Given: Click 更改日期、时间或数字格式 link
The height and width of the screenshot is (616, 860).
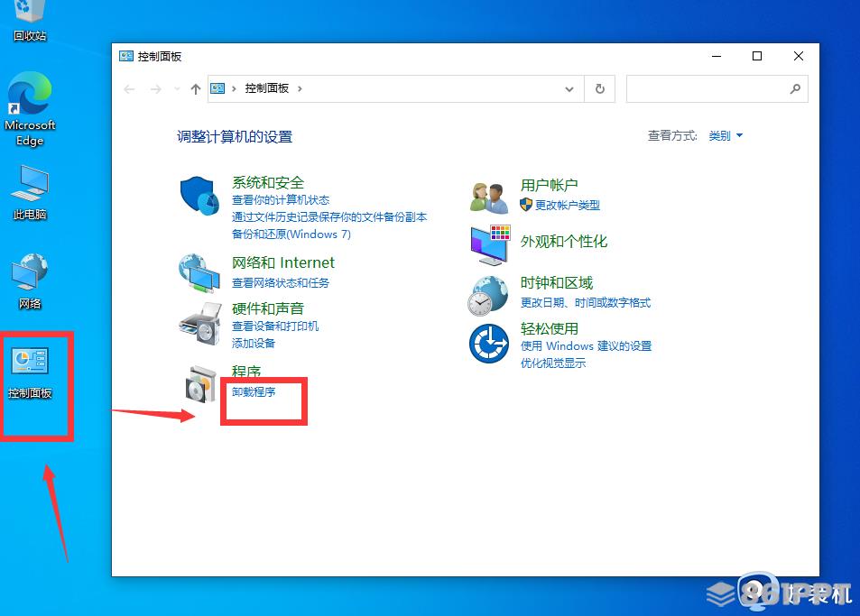Looking at the screenshot, I should [x=586, y=302].
